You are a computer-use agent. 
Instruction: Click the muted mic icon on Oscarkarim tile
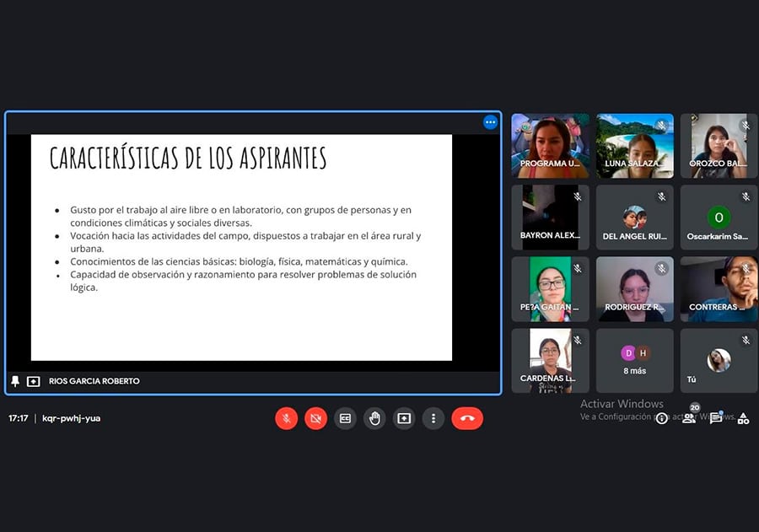[x=746, y=197]
